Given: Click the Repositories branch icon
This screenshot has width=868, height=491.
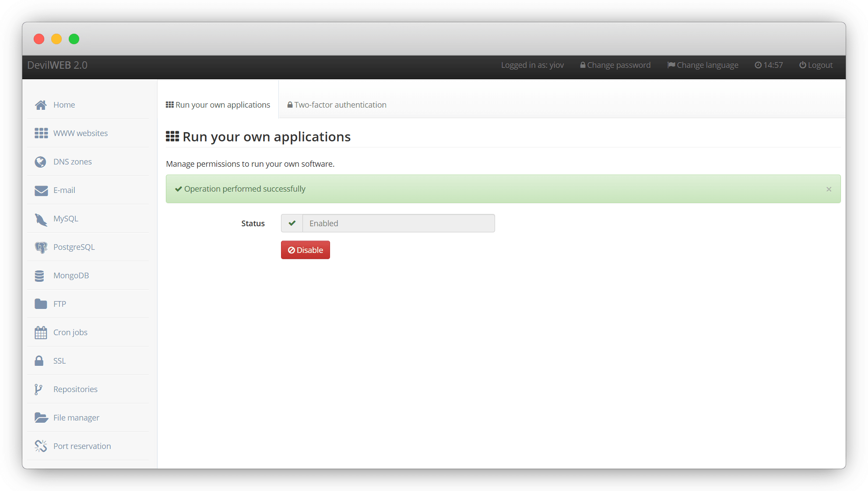Looking at the screenshot, I should tap(39, 389).
